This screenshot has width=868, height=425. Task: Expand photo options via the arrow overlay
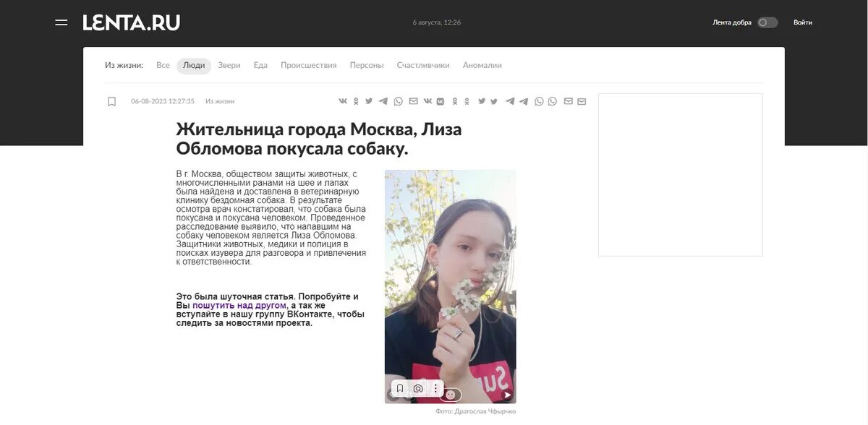tap(506, 394)
